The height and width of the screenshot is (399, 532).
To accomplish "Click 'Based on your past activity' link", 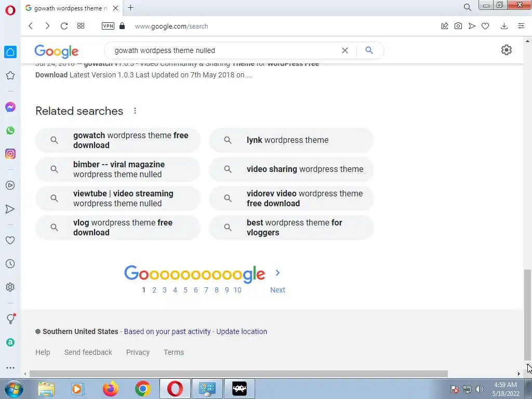I will 167,331.
